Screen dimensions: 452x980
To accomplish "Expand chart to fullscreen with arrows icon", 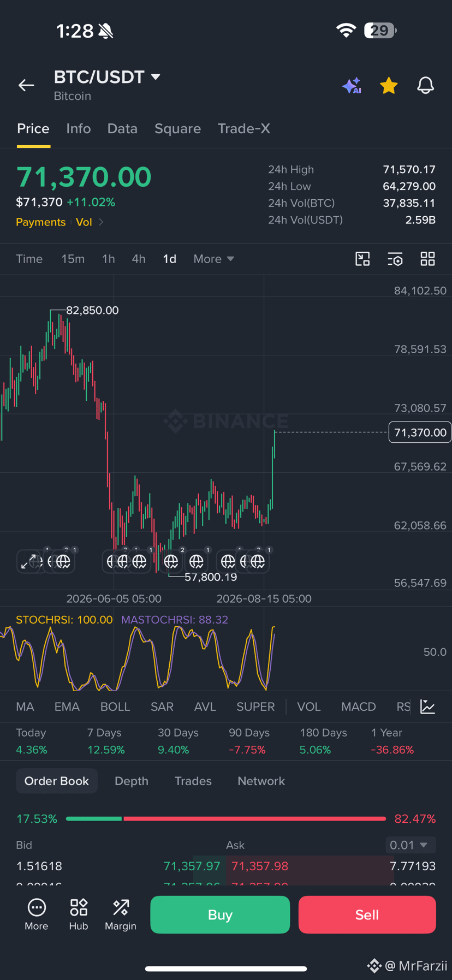I will (x=28, y=561).
